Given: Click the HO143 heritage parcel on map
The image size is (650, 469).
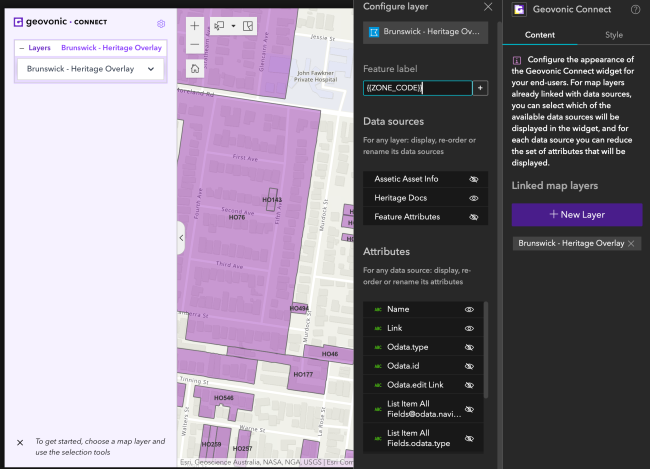Looking at the screenshot, I should click(x=272, y=200).
